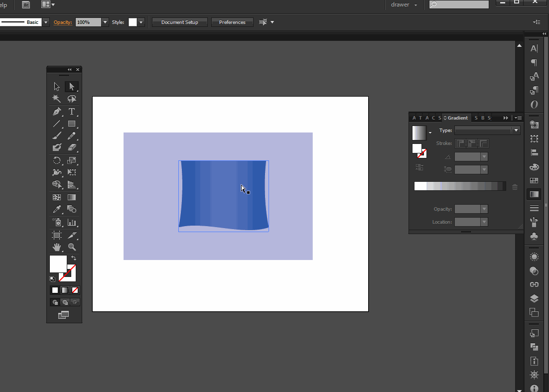This screenshot has width=549, height=392.
Task: Choose the Hand tool
Action: [x=57, y=247]
